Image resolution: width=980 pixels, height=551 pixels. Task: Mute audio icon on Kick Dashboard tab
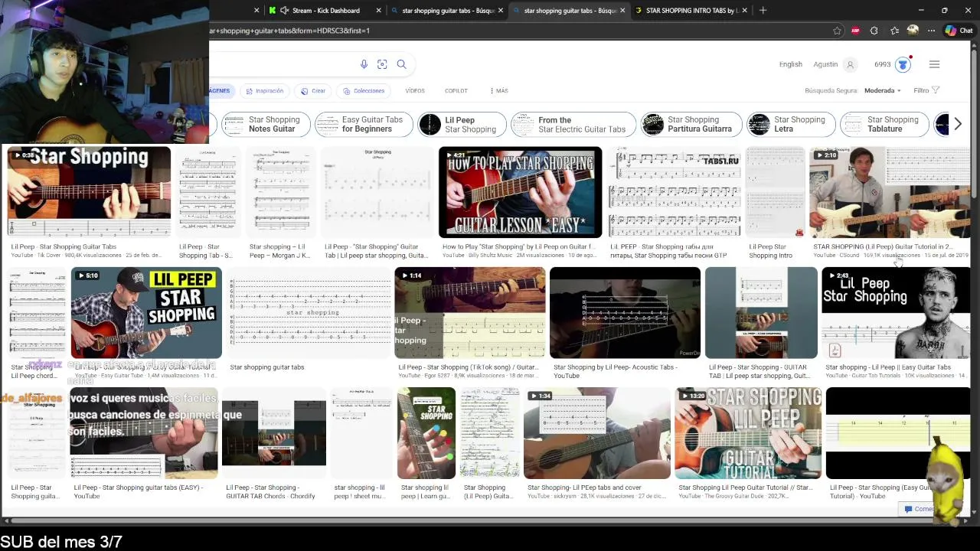tap(285, 10)
